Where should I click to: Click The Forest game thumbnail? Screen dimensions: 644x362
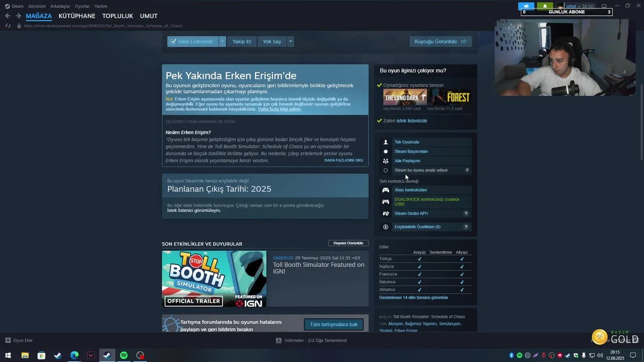449,98
